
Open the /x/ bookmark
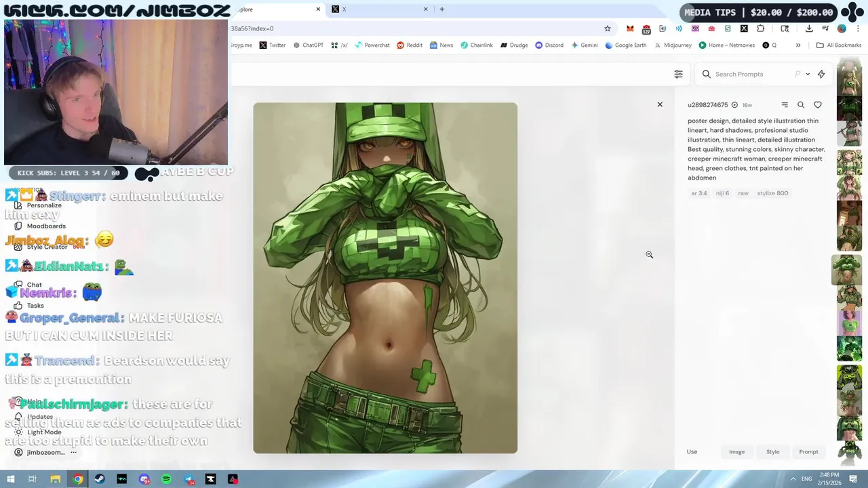point(339,45)
